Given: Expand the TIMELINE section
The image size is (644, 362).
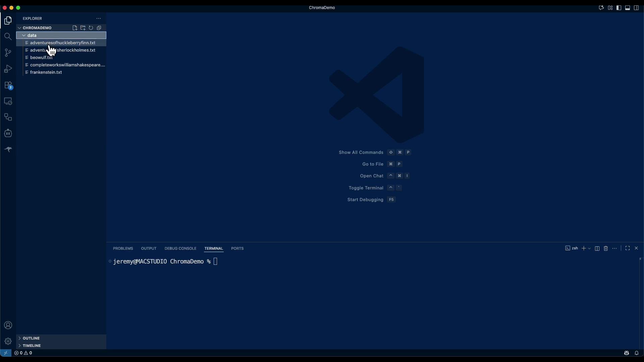Looking at the screenshot, I should (x=61, y=346).
